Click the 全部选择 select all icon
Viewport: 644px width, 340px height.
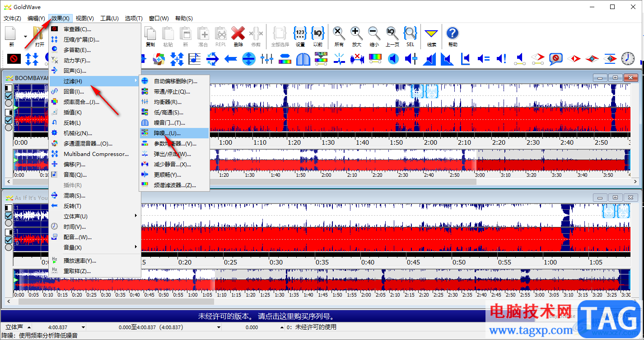280,36
